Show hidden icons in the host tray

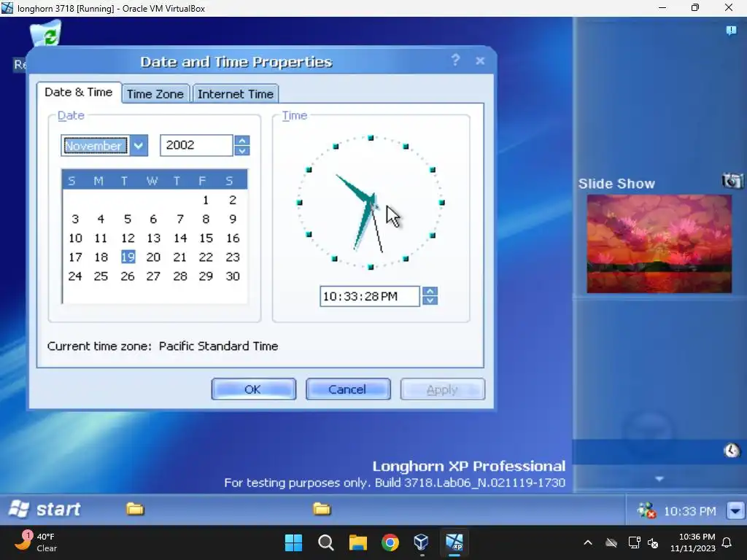pos(588,542)
